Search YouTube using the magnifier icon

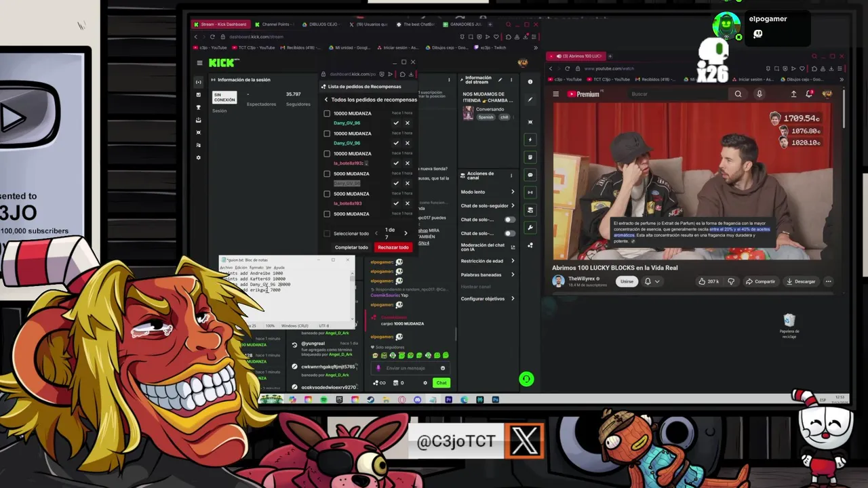point(738,94)
